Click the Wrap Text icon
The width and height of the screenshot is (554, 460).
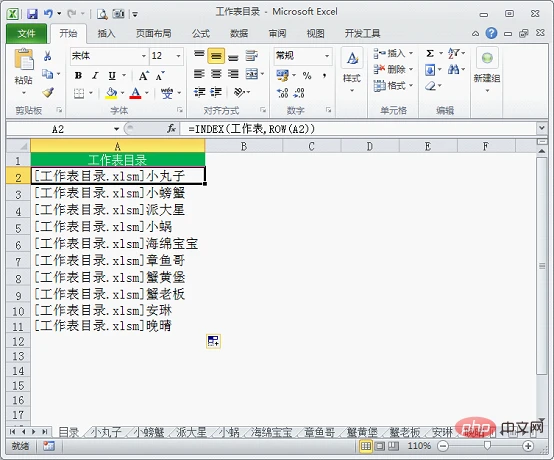pos(252,55)
